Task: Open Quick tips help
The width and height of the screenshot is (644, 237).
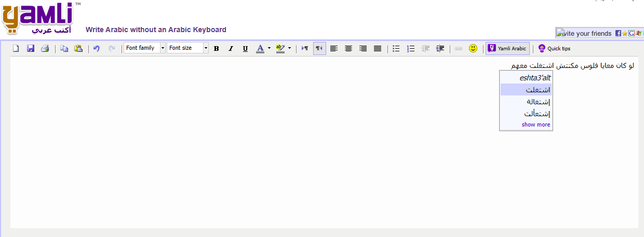Action: click(x=554, y=48)
